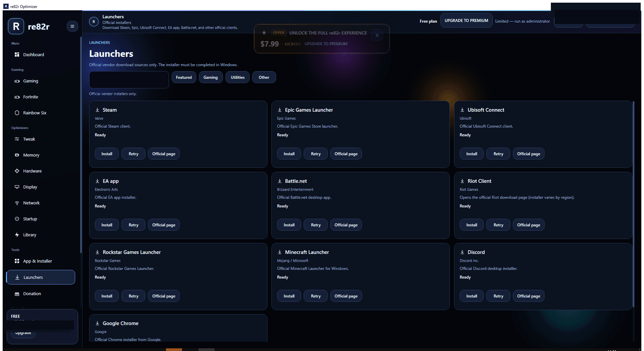
Task: Retry the Riot Client install
Action: [x=498, y=225]
